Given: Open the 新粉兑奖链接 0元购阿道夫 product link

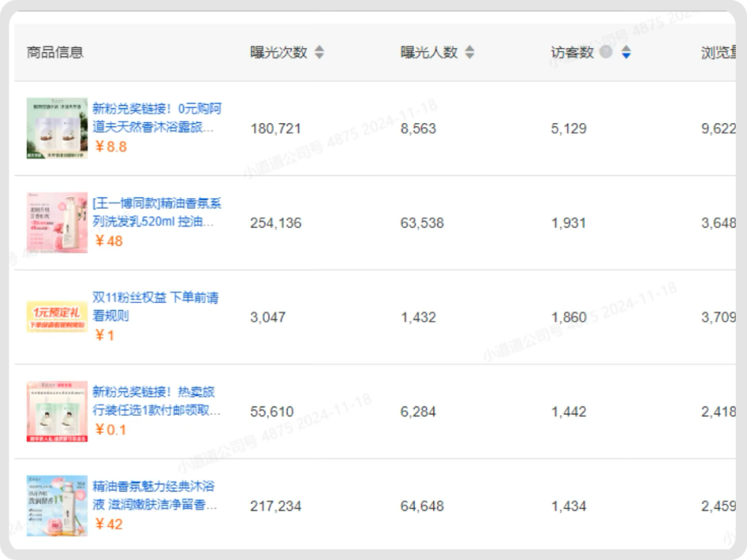Looking at the screenshot, I should pos(156,118).
